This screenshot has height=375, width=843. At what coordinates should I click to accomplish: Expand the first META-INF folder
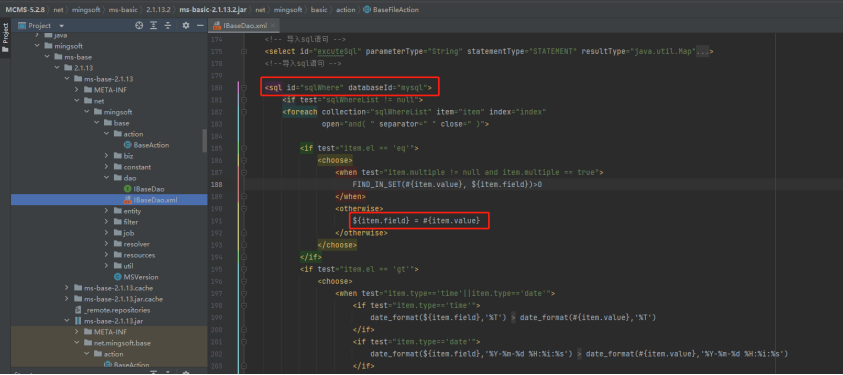pyautogui.click(x=77, y=90)
